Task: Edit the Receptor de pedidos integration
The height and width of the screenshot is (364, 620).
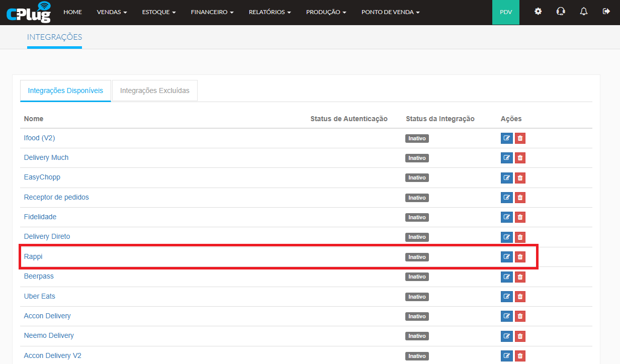Action: (x=507, y=198)
